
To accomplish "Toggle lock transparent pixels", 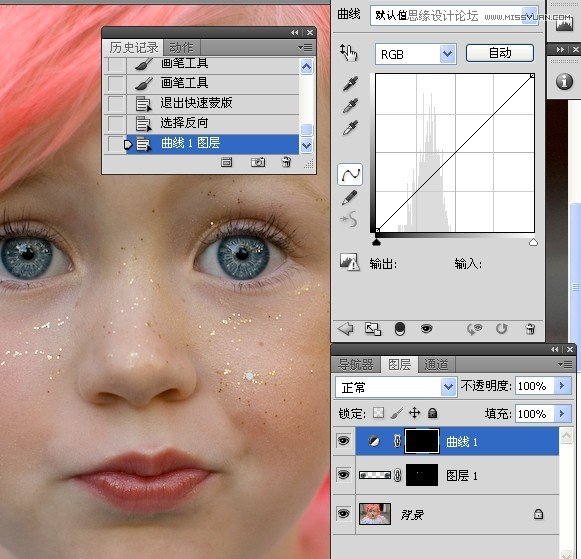I will [x=378, y=413].
